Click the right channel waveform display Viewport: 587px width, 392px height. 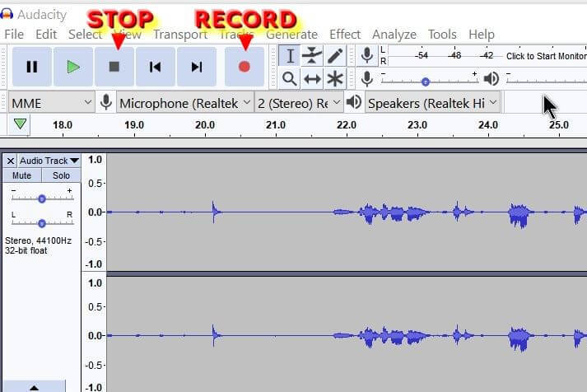click(347, 334)
